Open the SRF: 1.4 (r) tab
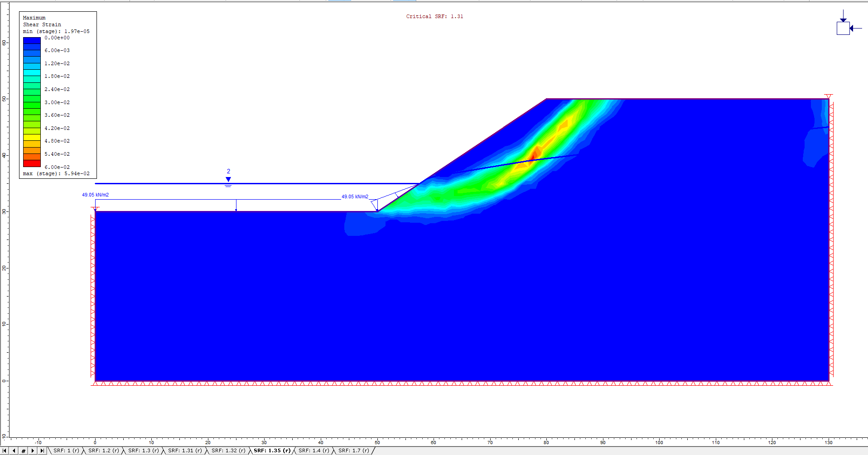Viewport: 868px width, 455px height. (314, 450)
